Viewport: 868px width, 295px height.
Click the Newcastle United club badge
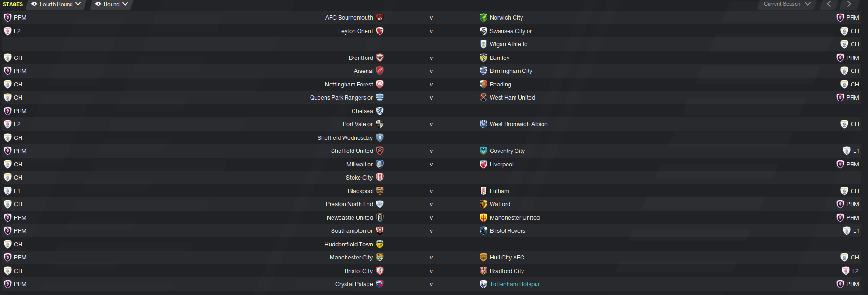pyautogui.click(x=380, y=218)
